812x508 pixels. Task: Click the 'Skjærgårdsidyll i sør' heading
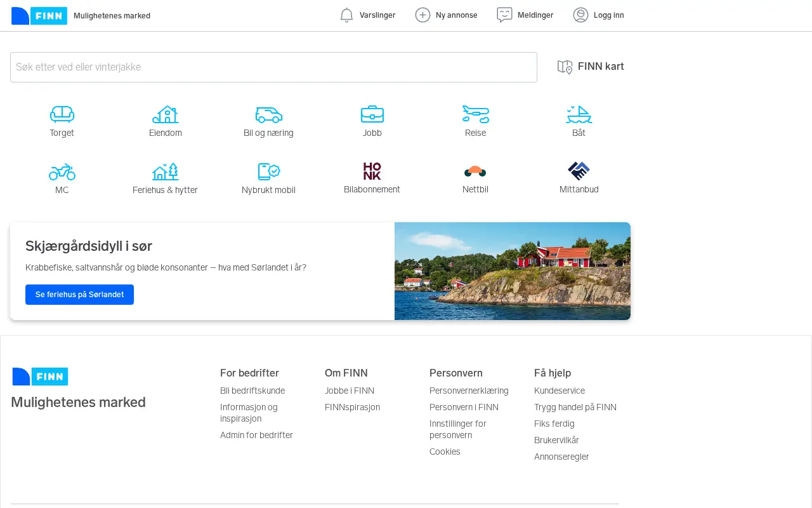pos(89,246)
